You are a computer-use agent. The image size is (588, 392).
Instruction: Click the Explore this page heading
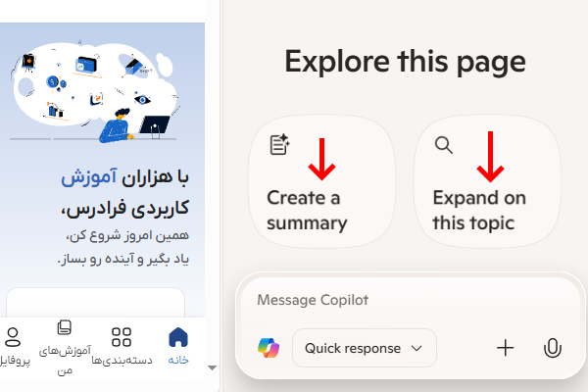pyautogui.click(x=405, y=62)
